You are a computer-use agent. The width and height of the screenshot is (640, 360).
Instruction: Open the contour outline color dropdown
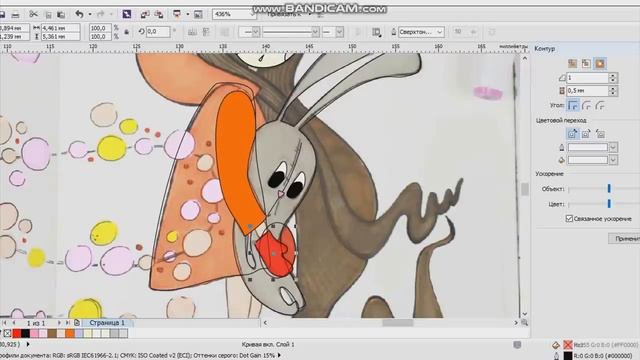[x=613, y=147]
